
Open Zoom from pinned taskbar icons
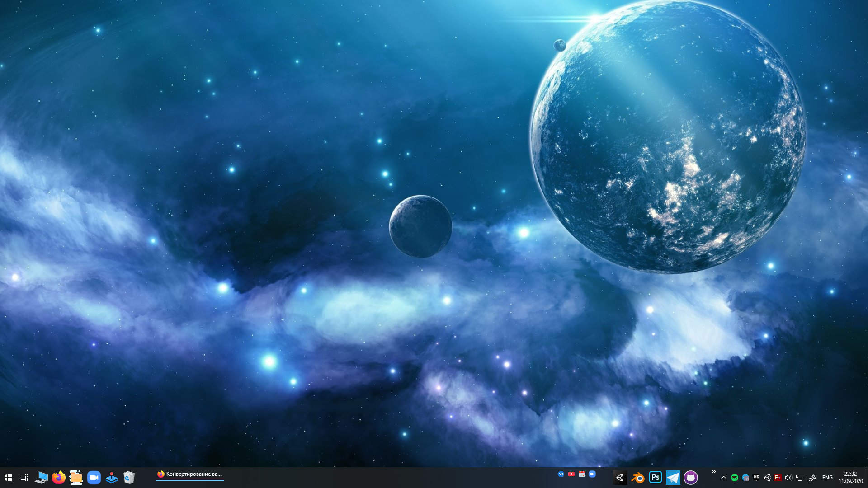click(94, 478)
